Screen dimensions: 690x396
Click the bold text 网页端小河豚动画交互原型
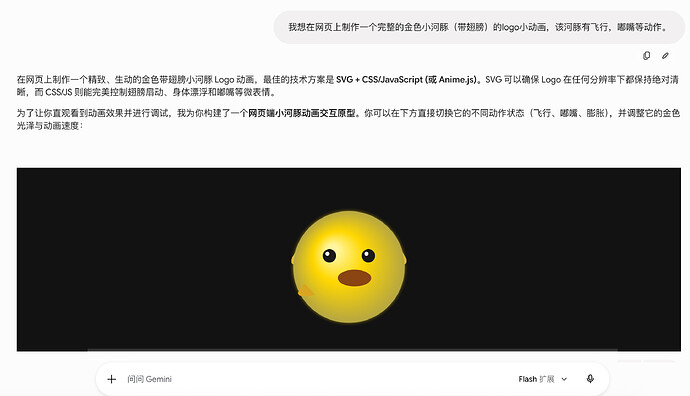(301, 113)
